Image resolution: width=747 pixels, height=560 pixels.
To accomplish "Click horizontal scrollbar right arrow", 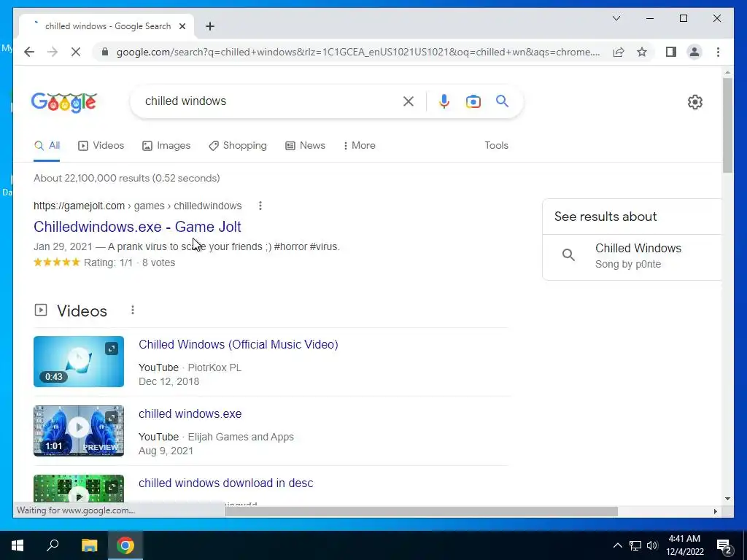I will (715, 511).
